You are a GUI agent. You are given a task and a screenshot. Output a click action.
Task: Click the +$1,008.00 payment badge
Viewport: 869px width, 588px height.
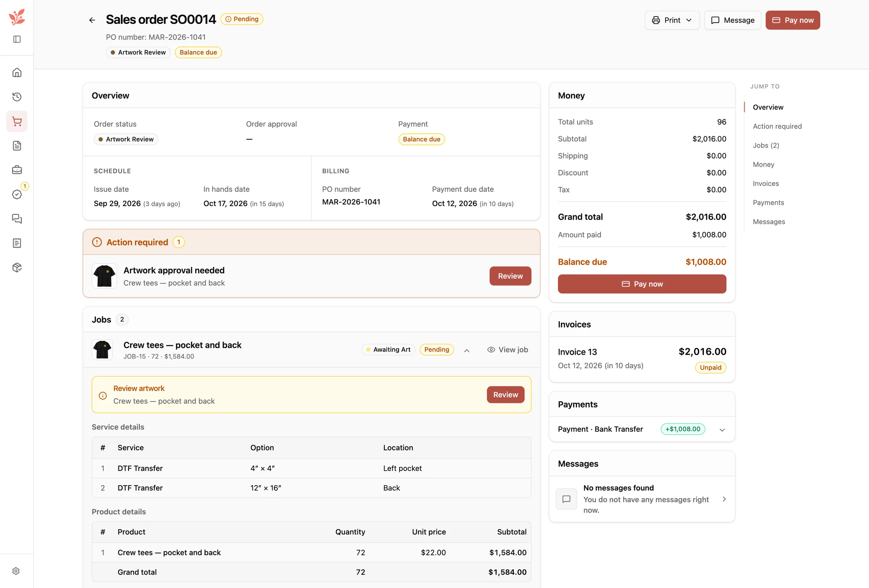click(683, 429)
